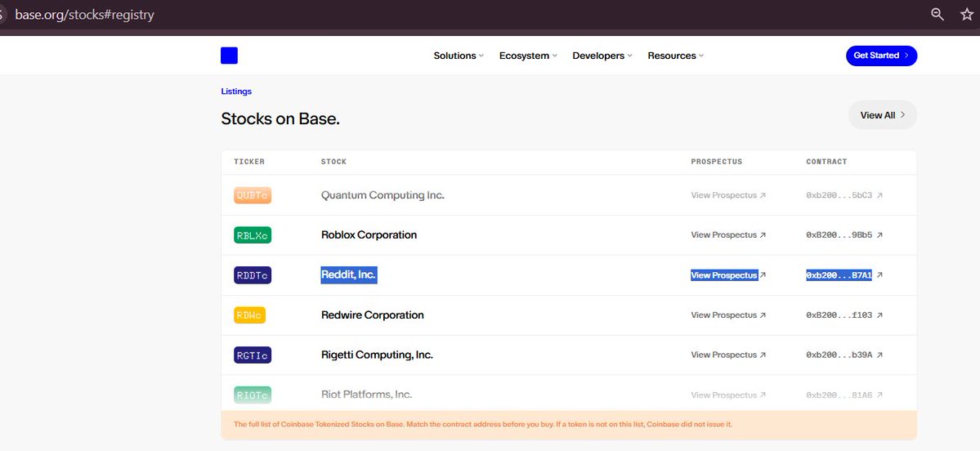Select the Rigetti Computing, Inc. stock name

(377, 355)
